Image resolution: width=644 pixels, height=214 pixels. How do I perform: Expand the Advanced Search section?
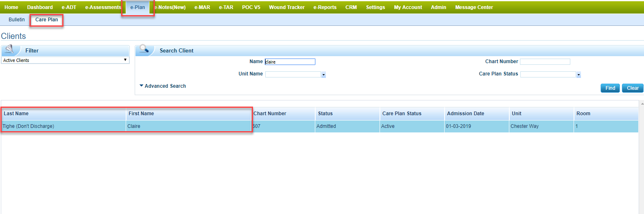point(163,86)
